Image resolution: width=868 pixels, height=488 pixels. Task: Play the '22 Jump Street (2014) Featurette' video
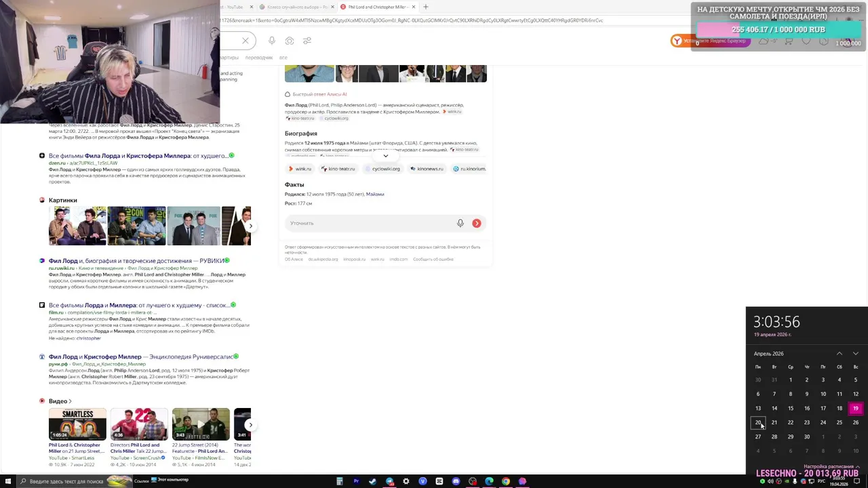pyautogui.click(x=201, y=424)
